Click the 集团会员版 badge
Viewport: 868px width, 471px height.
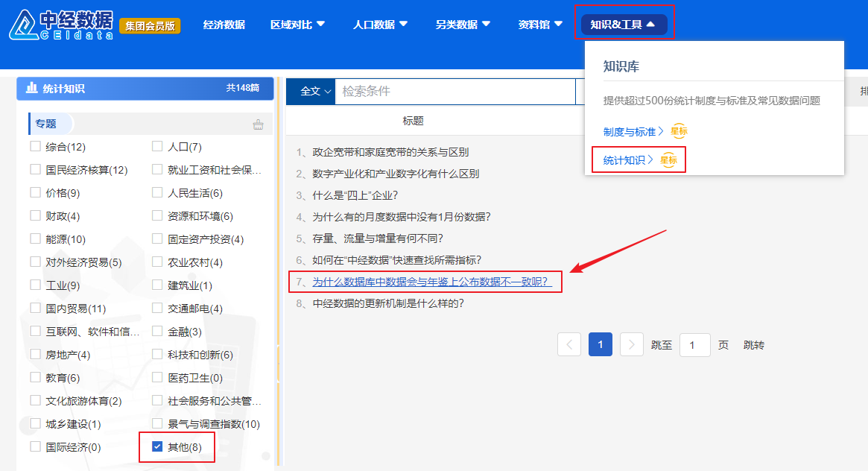[x=150, y=25]
